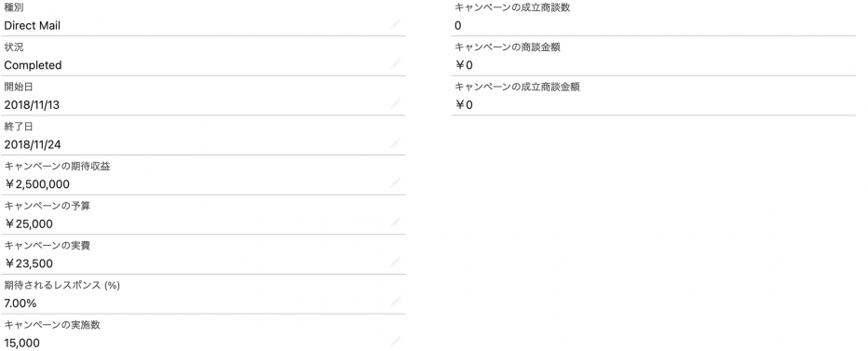Viewport: 868px width, 351px height.
Task: Select the start date 2018/11/13
Action: (32, 105)
